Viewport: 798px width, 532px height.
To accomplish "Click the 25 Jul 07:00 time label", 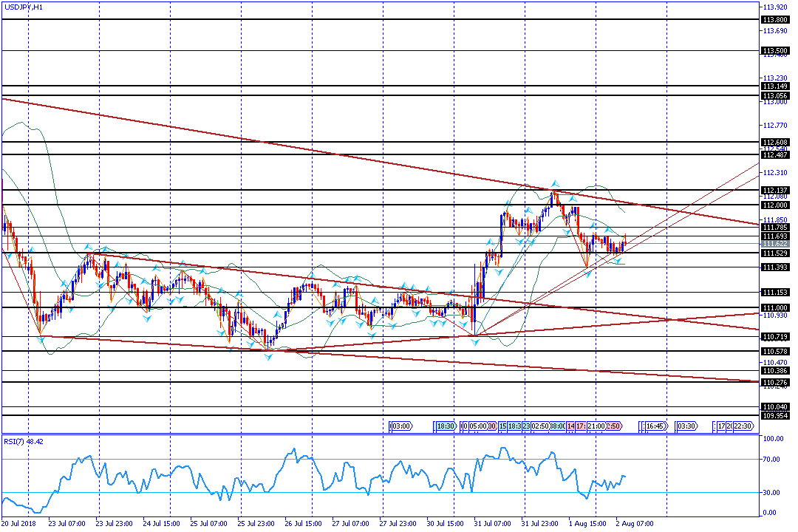I will click(x=208, y=523).
